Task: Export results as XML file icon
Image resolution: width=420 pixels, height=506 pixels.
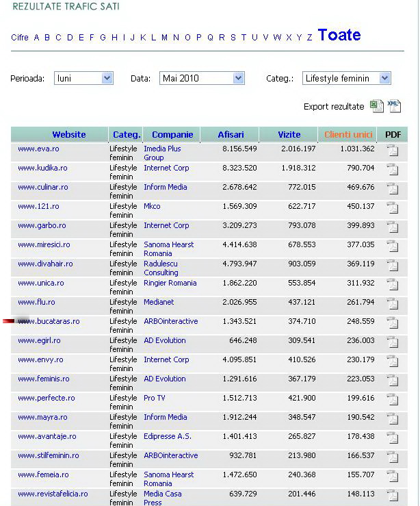Action: [393, 106]
